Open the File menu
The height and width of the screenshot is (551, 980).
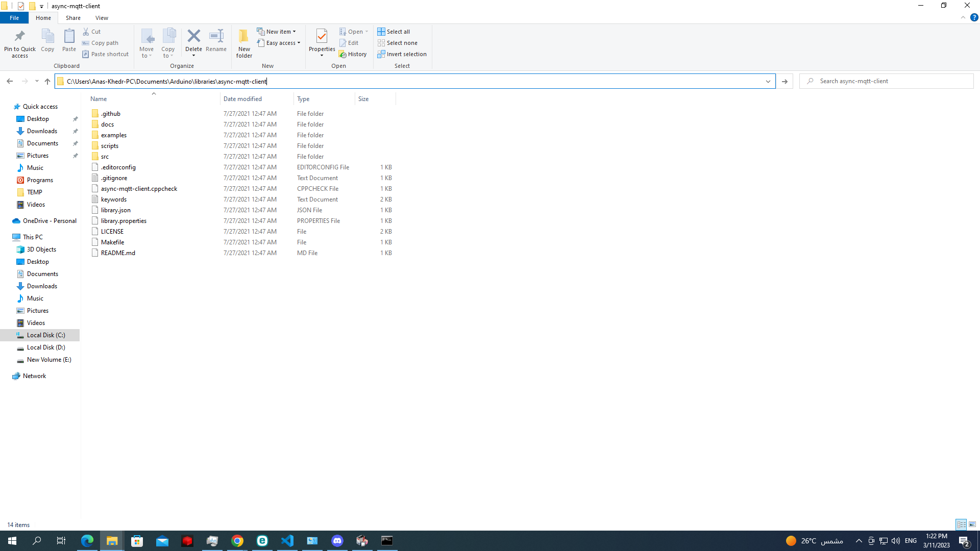point(14,18)
